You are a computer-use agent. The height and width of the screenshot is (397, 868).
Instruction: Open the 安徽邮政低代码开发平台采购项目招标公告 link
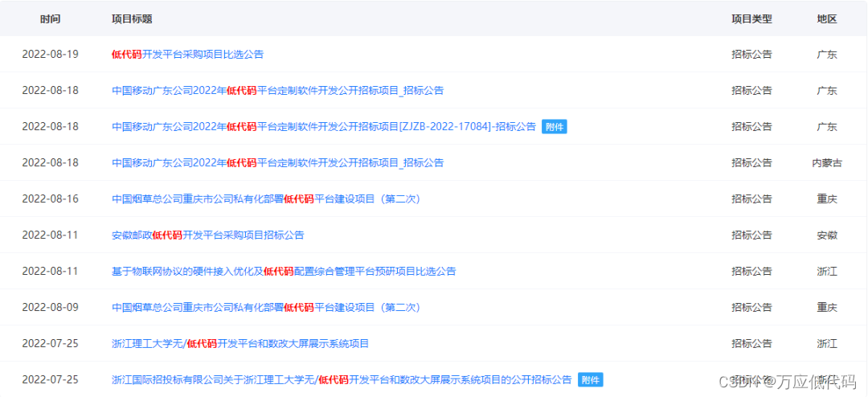click(207, 235)
